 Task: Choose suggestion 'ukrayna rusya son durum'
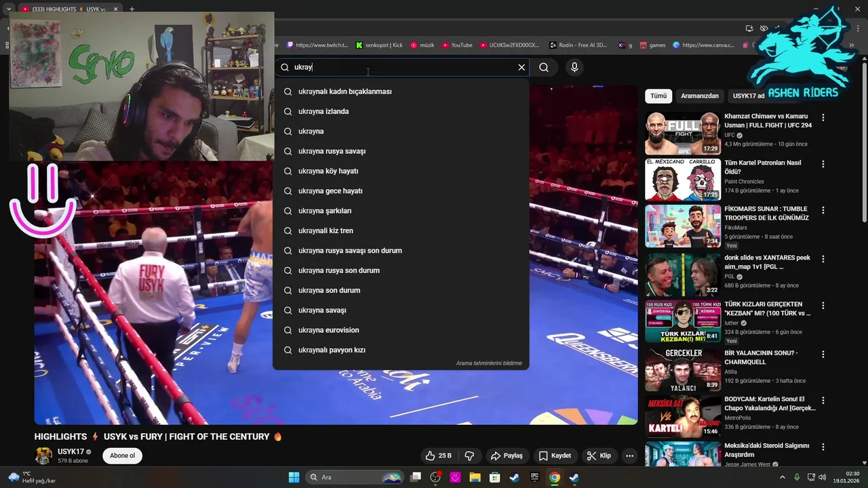point(401,270)
